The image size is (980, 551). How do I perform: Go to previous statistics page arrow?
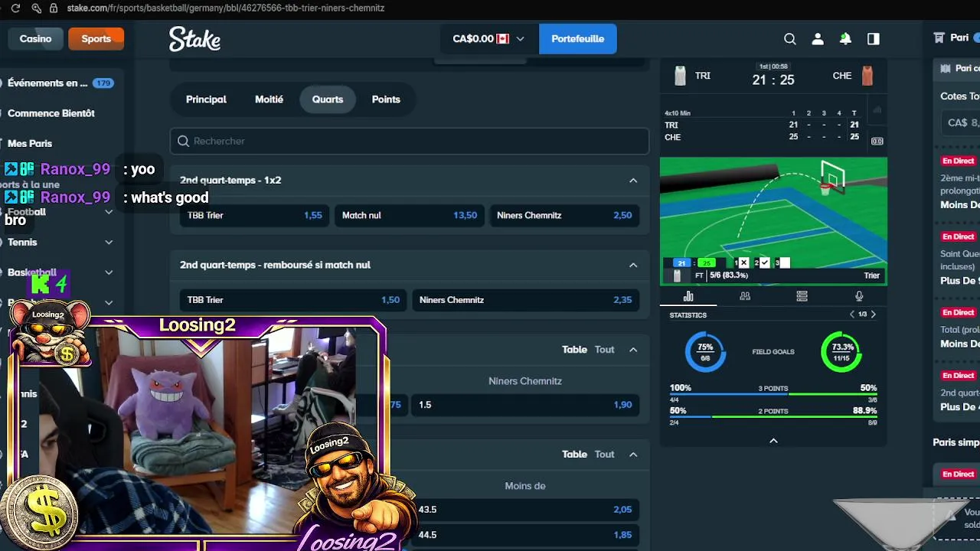pos(852,315)
